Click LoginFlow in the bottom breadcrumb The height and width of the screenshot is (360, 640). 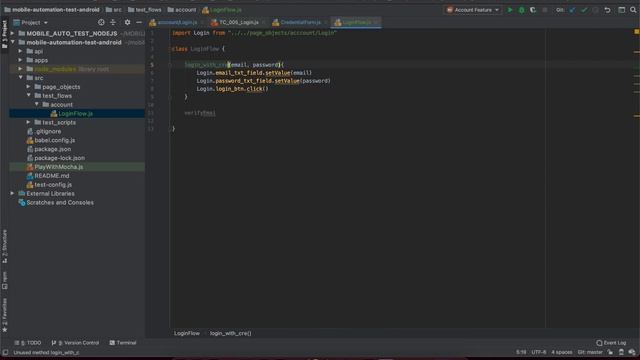(x=187, y=333)
